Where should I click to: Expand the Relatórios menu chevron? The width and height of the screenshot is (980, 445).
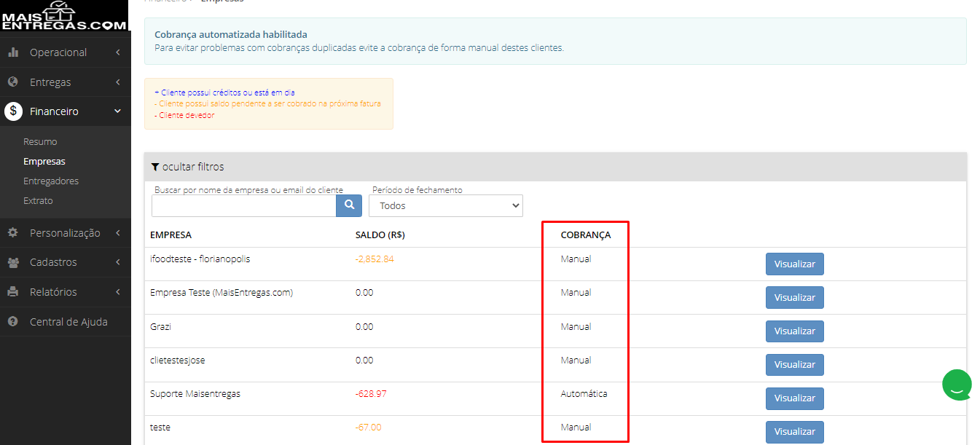coord(118,292)
